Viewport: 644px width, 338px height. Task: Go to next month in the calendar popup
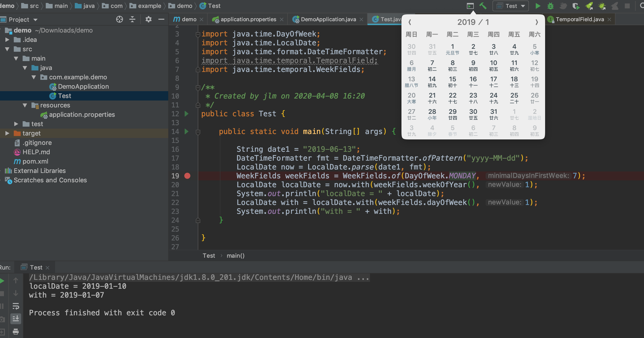[x=537, y=22]
